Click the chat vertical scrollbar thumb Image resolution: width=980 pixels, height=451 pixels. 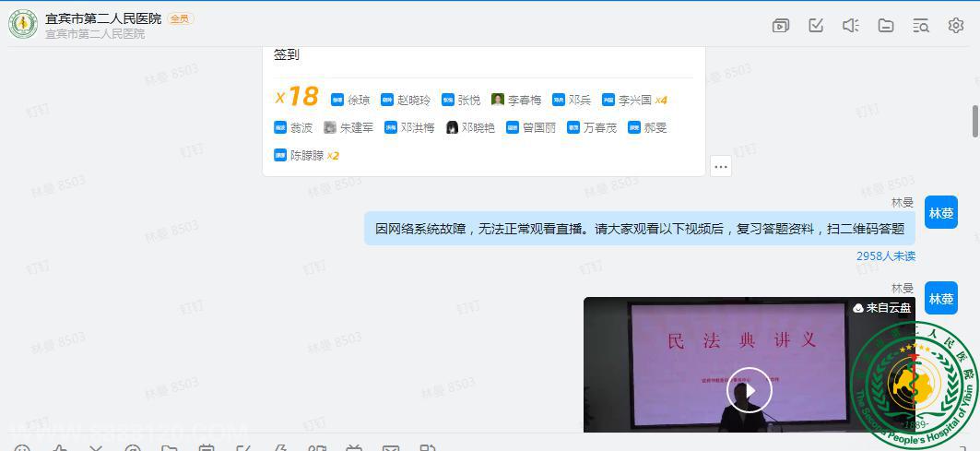975,122
